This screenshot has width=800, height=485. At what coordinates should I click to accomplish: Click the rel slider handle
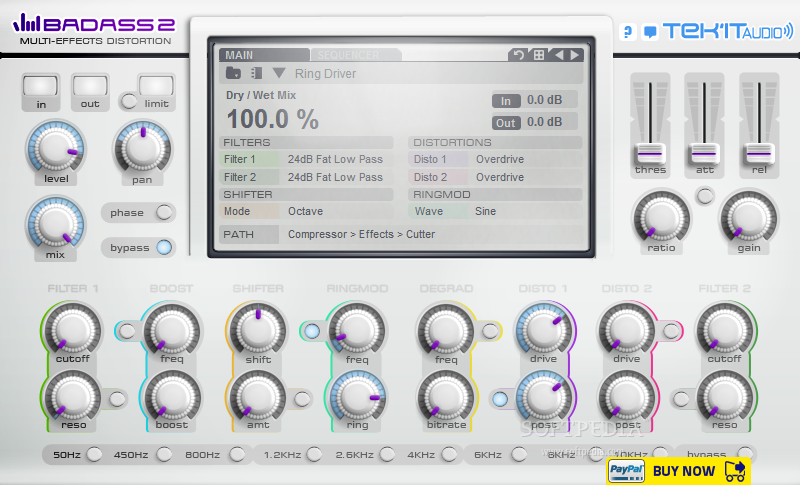pos(759,154)
